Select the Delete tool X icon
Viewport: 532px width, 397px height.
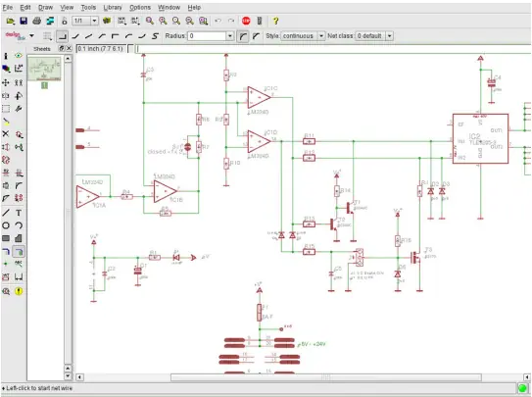pyautogui.click(x=6, y=134)
